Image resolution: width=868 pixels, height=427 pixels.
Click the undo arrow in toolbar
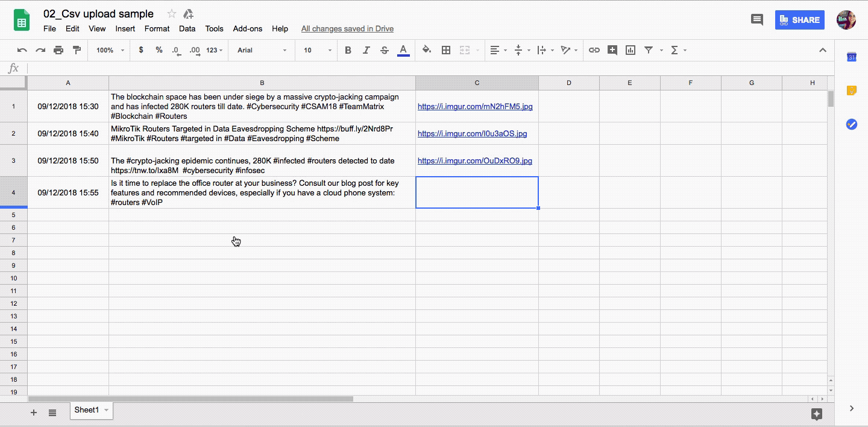[22, 50]
